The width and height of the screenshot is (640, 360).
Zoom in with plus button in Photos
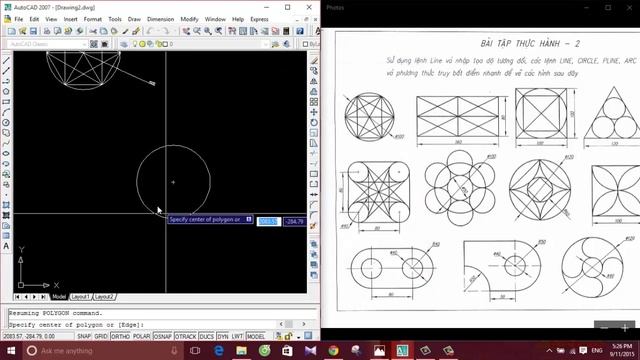click(624, 328)
